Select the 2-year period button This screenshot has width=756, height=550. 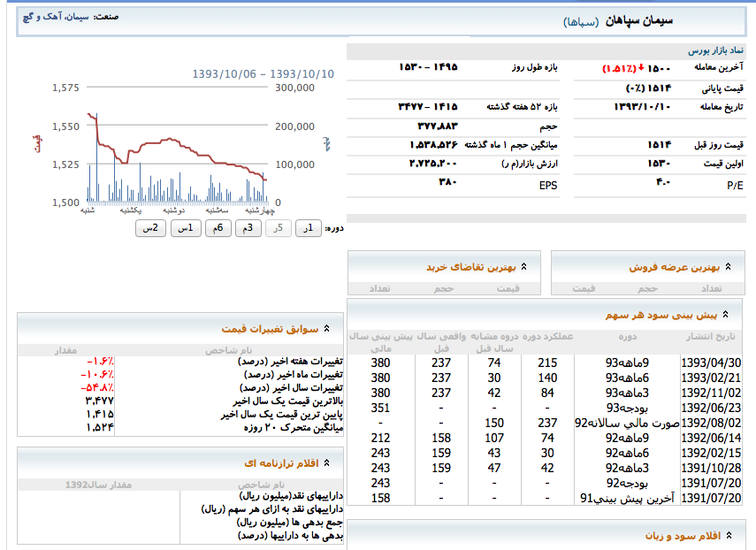point(150,228)
